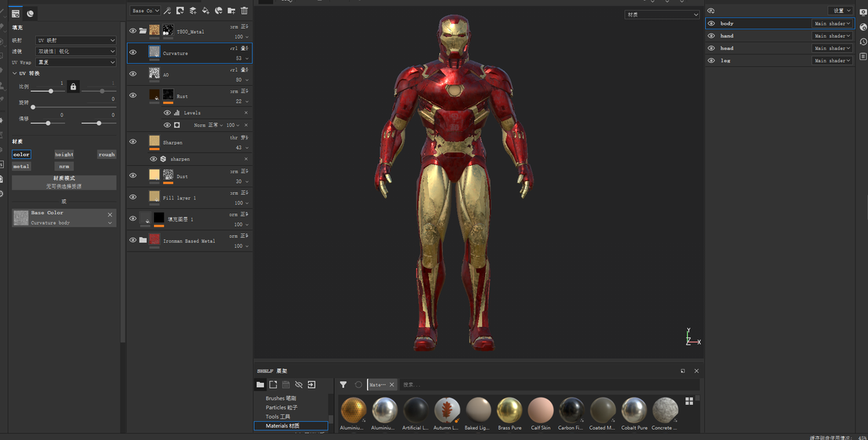Click the rotation slider handle

click(33, 107)
